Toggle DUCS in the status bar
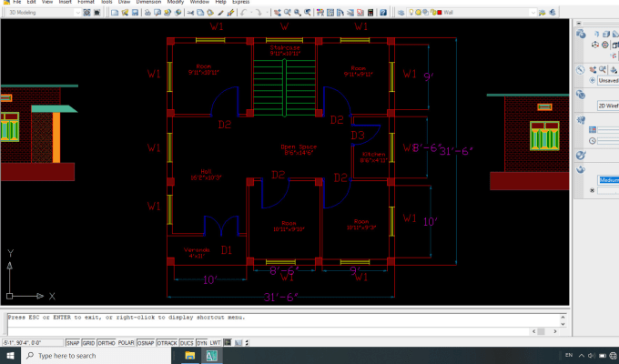The height and width of the screenshot is (364, 619). click(x=187, y=343)
